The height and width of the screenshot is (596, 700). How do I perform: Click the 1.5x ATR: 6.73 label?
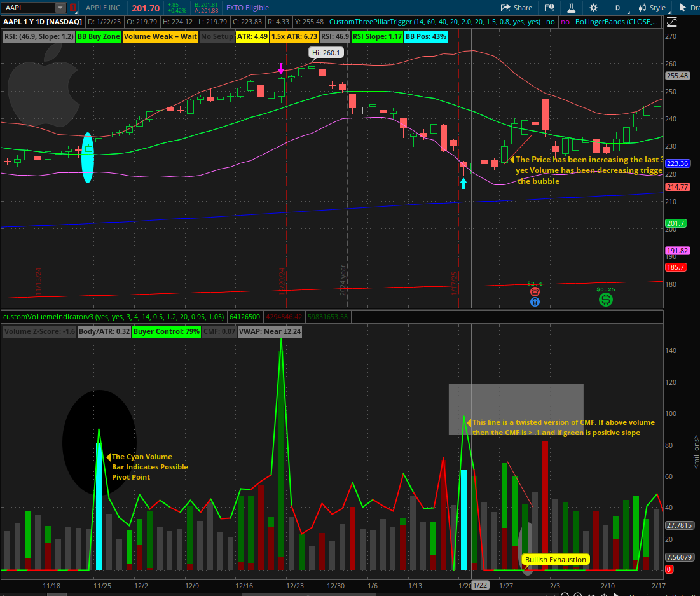(x=294, y=36)
